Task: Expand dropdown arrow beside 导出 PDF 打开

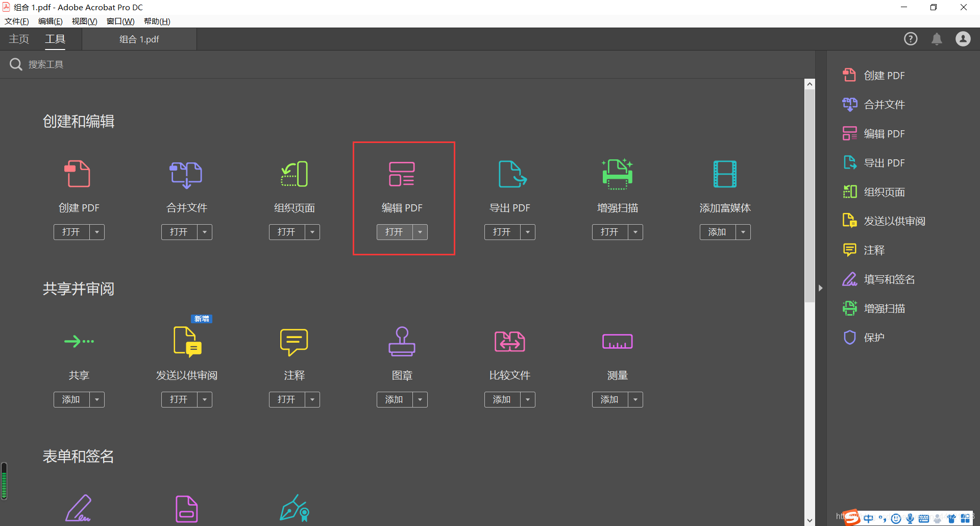Action: click(528, 232)
